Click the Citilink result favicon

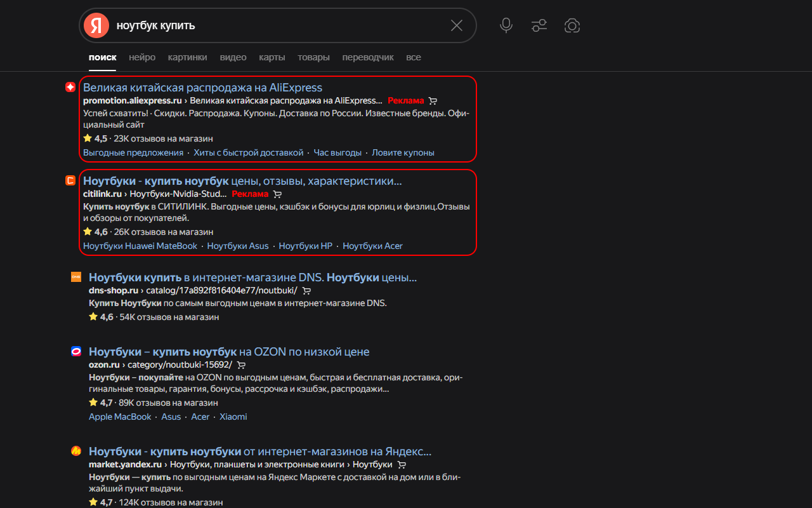click(70, 180)
